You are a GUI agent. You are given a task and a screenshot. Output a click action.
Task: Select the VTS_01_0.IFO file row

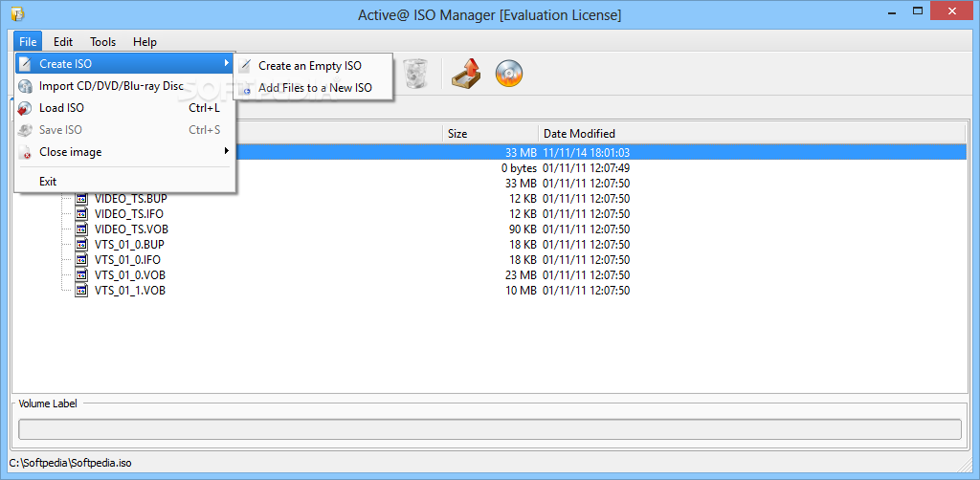489,260
